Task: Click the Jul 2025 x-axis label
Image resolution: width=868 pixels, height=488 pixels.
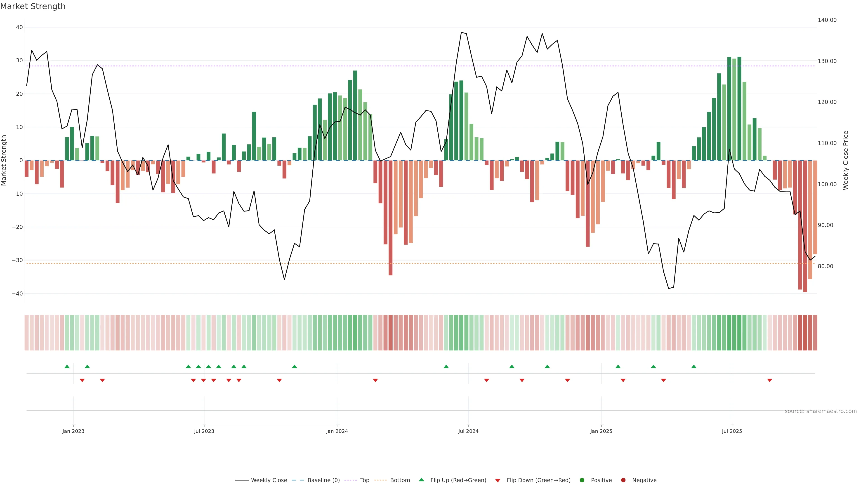Action: pos(732,431)
